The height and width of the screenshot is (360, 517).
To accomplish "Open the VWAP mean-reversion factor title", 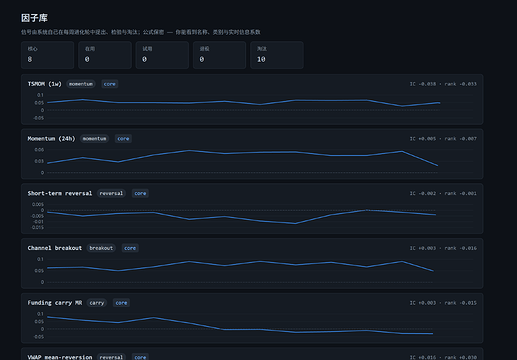I will click(60, 357).
